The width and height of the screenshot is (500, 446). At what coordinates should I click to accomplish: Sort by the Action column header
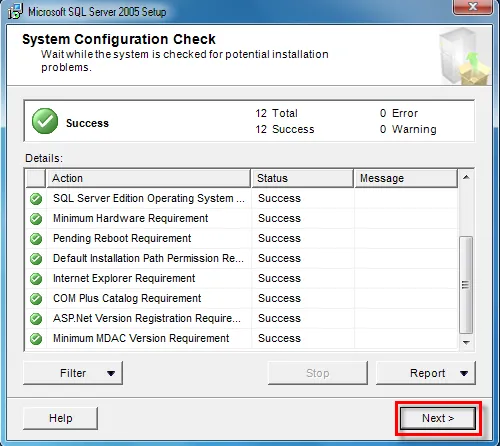tap(148, 178)
